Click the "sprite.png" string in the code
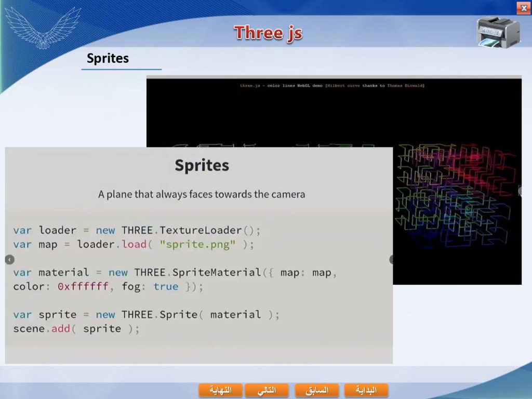The width and height of the screenshot is (532, 399). point(197,245)
